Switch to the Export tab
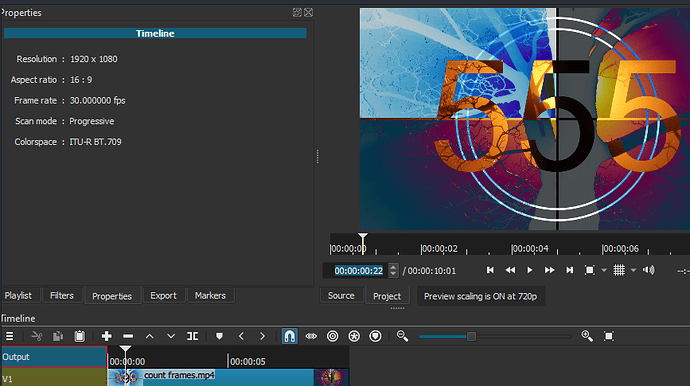The image size is (690, 386). click(163, 296)
